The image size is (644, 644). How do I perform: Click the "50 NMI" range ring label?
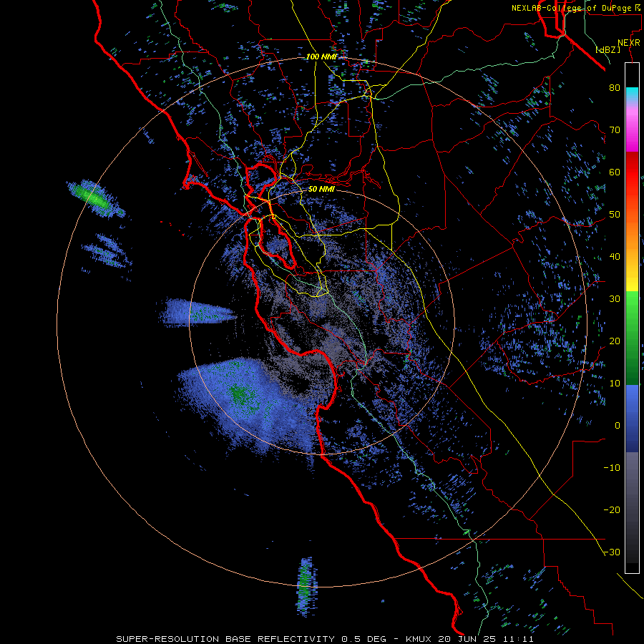coord(321,190)
